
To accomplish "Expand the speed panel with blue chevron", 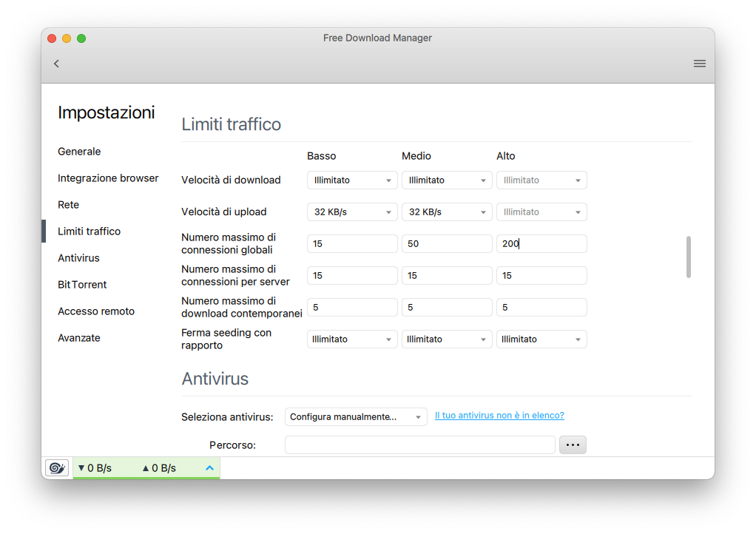I will [x=210, y=468].
